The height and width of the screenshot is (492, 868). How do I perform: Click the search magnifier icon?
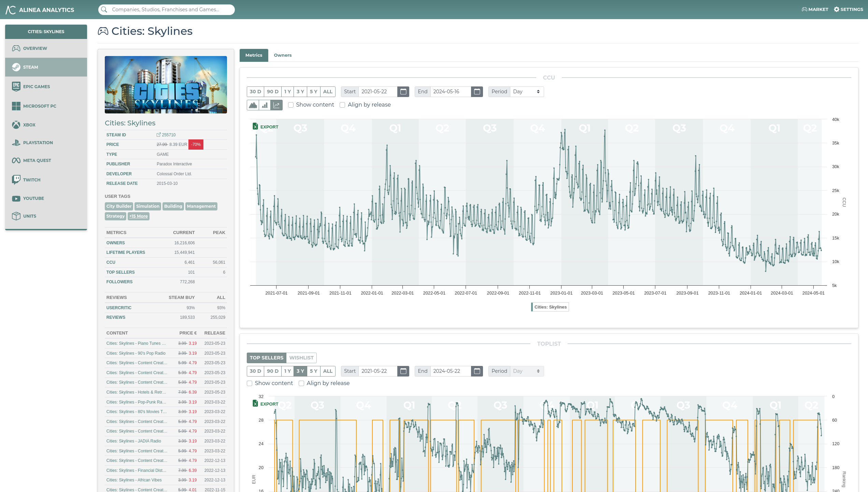pyautogui.click(x=104, y=10)
